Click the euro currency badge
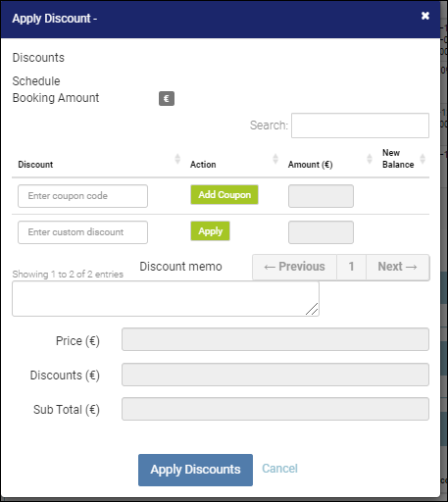This screenshot has height=502, width=448. click(167, 98)
